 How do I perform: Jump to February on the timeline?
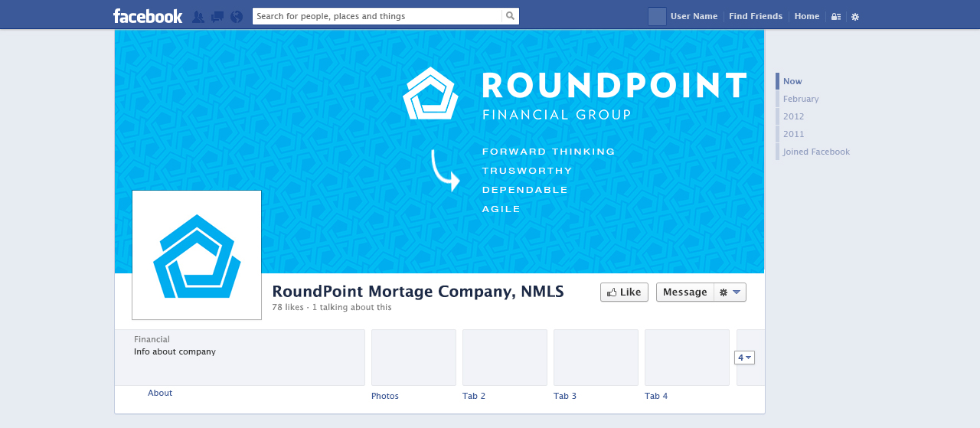(x=801, y=99)
